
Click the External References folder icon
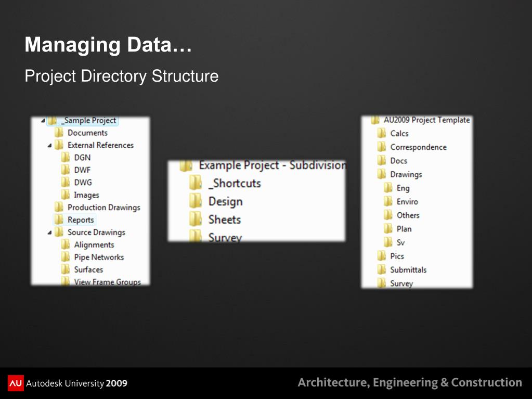(x=59, y=145)
